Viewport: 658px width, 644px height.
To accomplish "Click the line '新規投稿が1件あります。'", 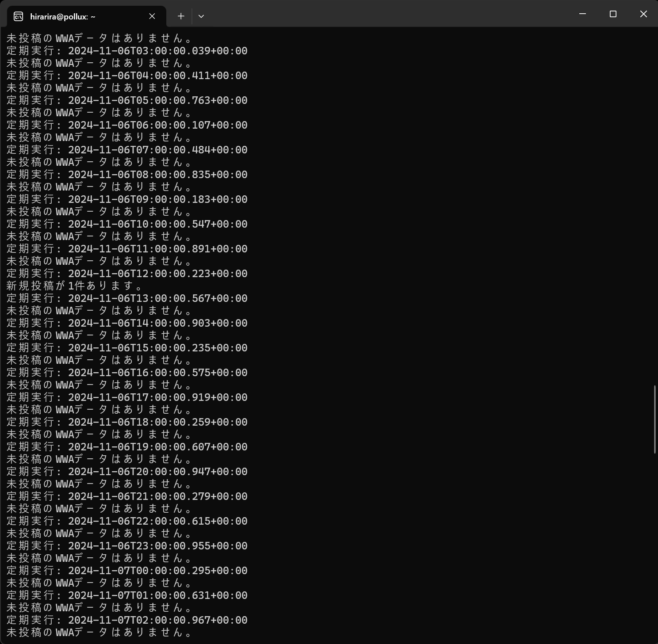I will tap(75, 286).
